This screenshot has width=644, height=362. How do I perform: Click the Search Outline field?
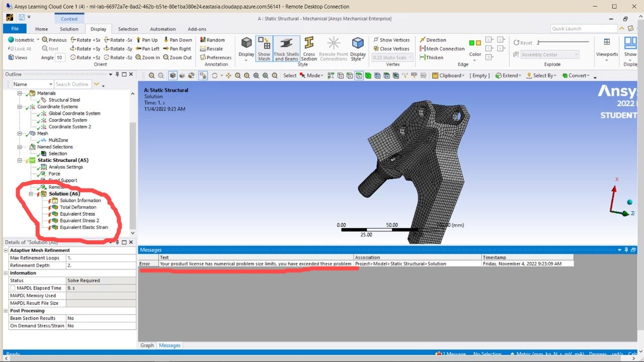(x=72, y=84)
